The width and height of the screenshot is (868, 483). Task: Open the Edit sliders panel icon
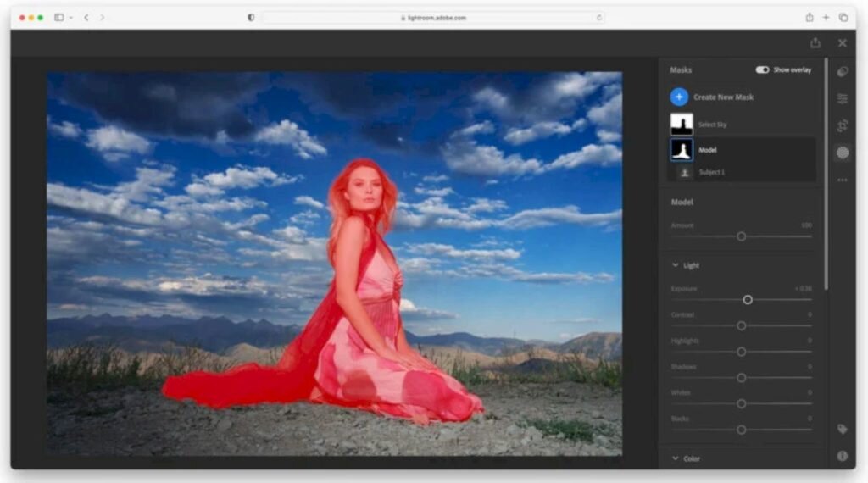click(843, 98)
